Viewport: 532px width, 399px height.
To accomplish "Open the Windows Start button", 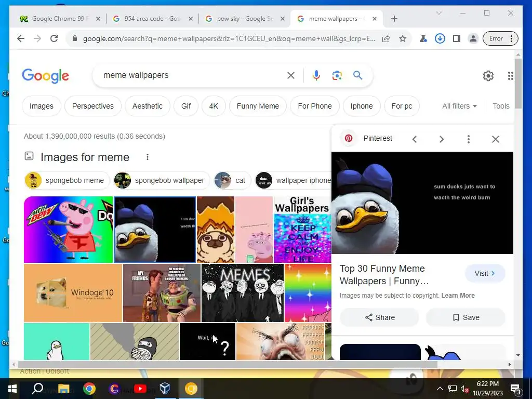I will [12, 389].
